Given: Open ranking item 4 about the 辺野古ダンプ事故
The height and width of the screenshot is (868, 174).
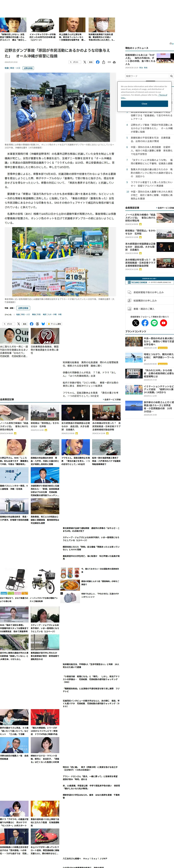Looking at the screenshot, I should coord(151,128).
